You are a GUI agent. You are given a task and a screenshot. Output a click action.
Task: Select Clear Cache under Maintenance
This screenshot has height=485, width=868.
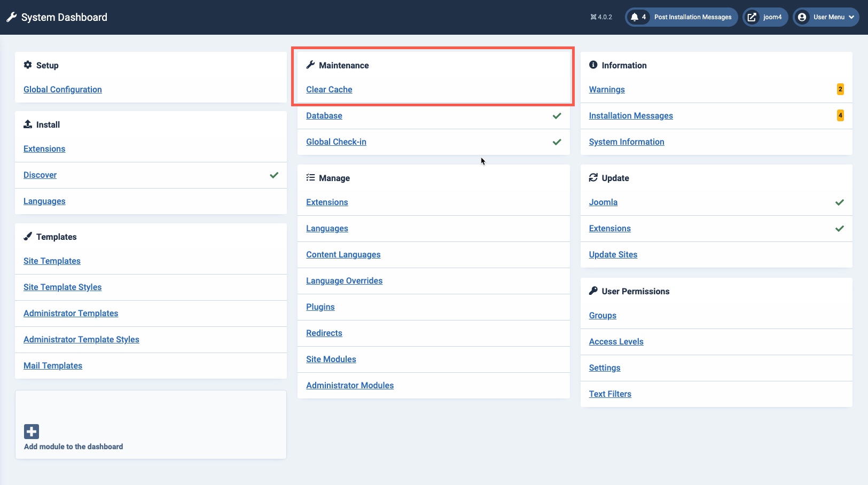tap(329, 90)
